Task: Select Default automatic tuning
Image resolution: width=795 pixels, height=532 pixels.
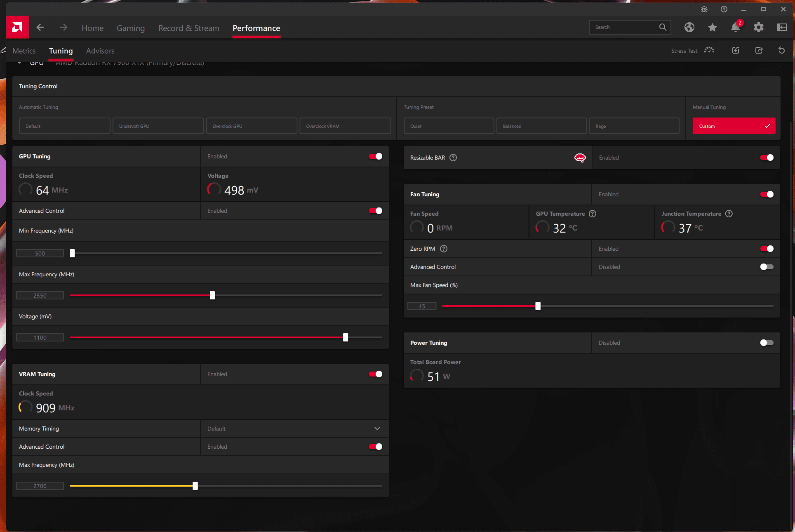Action: point(65,126)
